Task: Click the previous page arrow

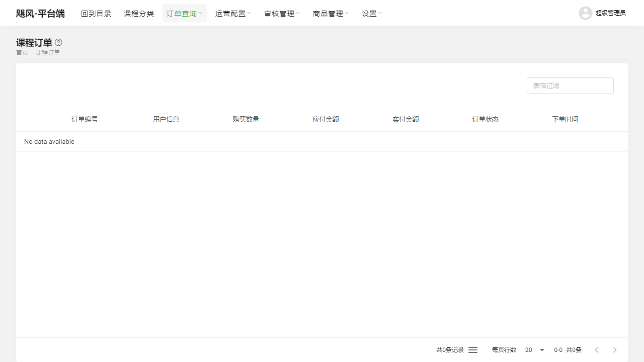Action: (596, 349)
